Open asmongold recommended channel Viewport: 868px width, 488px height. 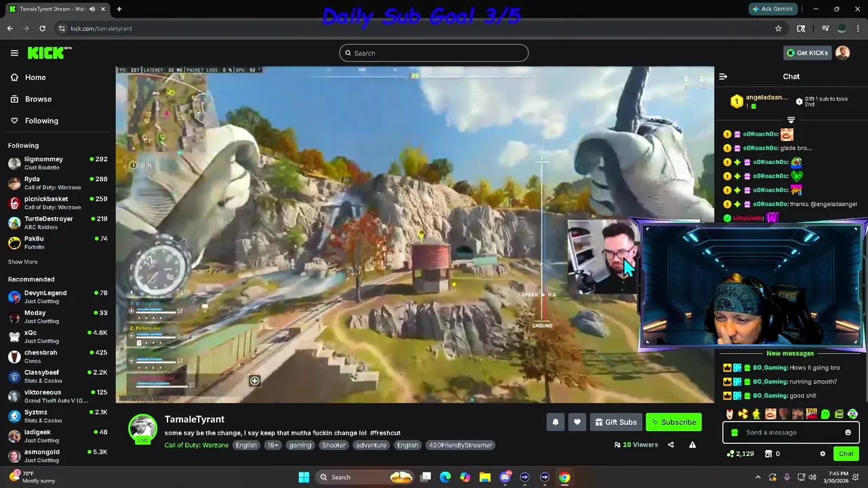(58, 456)
